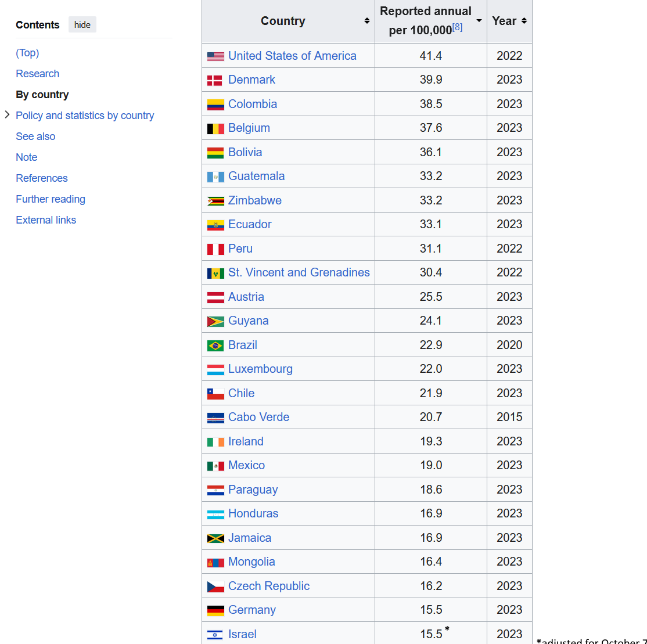Click the Denmark flag icon
This screenshot has width=647, height=644.
[x=214, y=81]
